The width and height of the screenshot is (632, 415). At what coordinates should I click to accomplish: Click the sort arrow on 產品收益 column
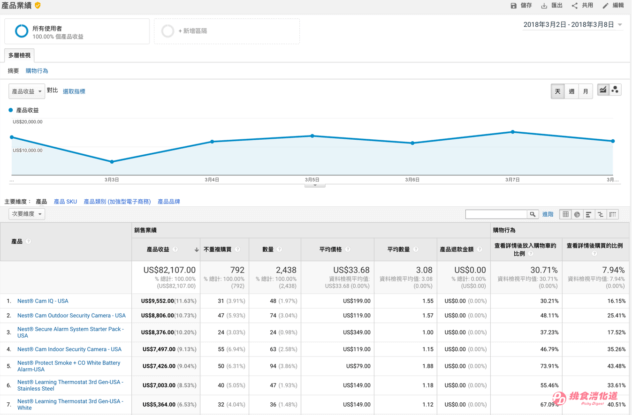click(197, 250)
